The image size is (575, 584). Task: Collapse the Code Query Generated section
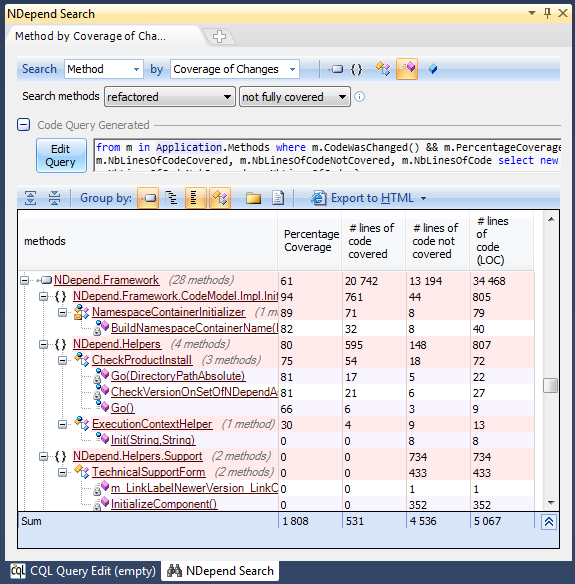[23, 125]
